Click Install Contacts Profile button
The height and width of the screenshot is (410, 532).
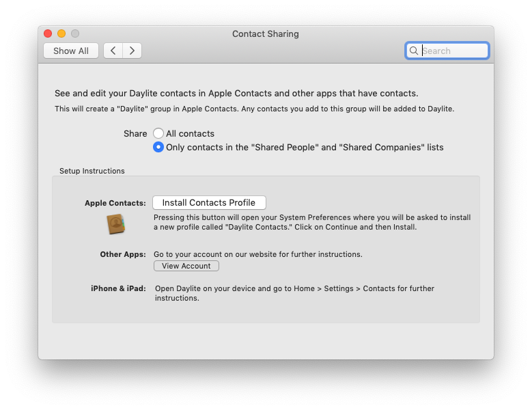click(209, 203)
